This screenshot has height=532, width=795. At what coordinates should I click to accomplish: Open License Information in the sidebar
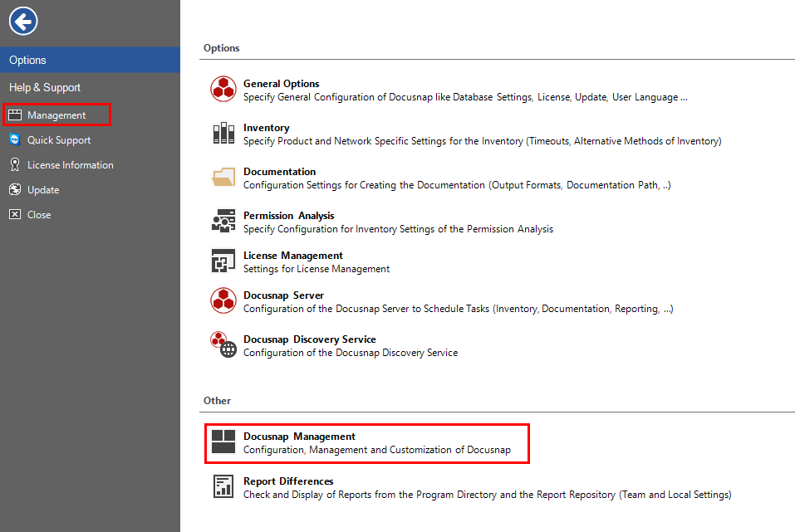(71, 164)
